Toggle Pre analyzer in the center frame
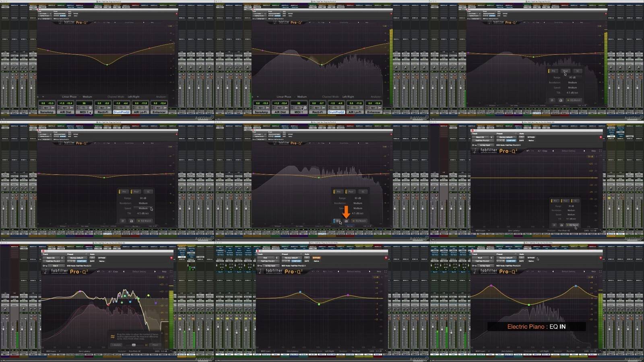Image resolution: width=644 pixels, height=362 pixels. [339, 192]
